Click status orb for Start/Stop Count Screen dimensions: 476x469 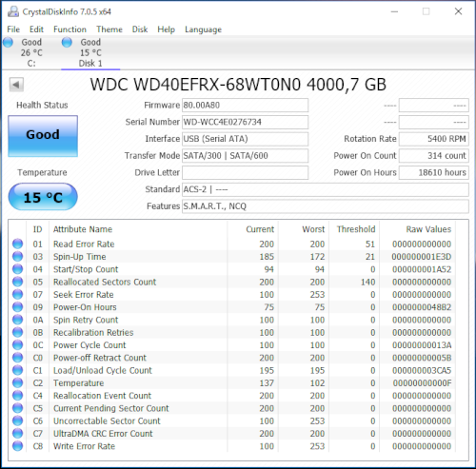pos(18,269)
